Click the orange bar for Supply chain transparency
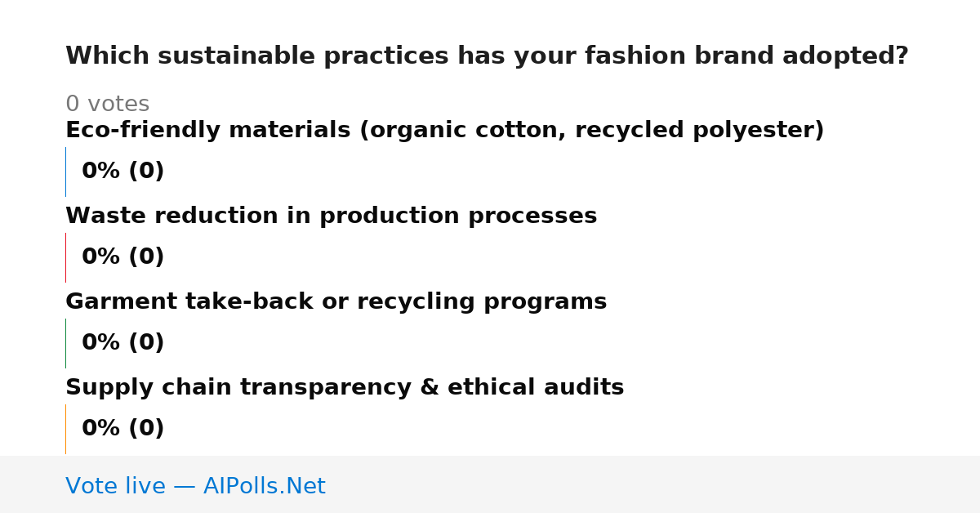The width and height of the screenshot is (980, 513). (65, 429)
